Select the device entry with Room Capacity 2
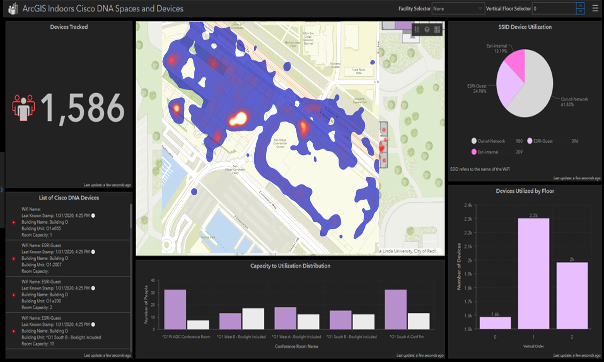The width and height of the screenshot is (604, 362). 68,295
